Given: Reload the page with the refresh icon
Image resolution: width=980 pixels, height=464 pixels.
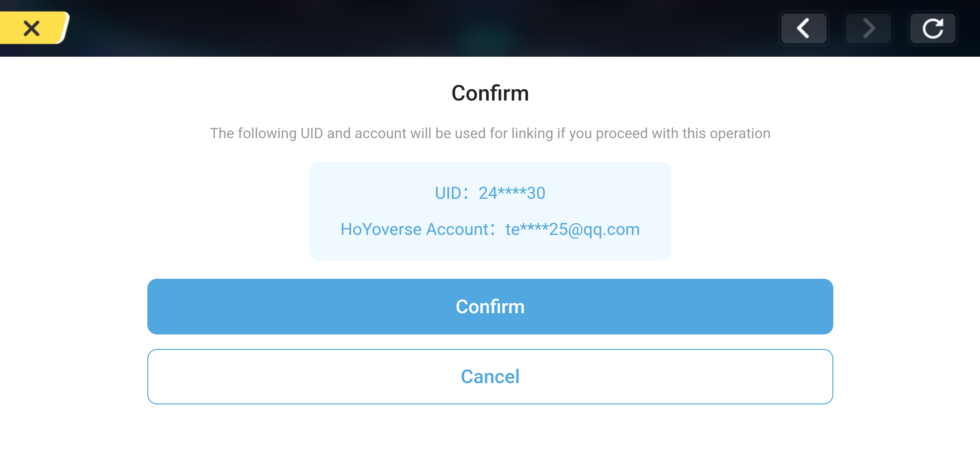Looking at the screenshot, I should coord(932,28).
